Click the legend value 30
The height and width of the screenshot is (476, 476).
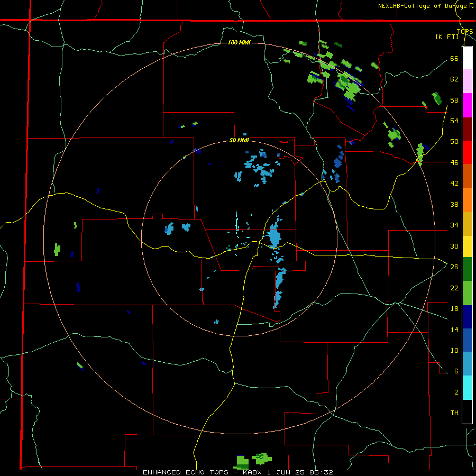[x=454, y=246]
